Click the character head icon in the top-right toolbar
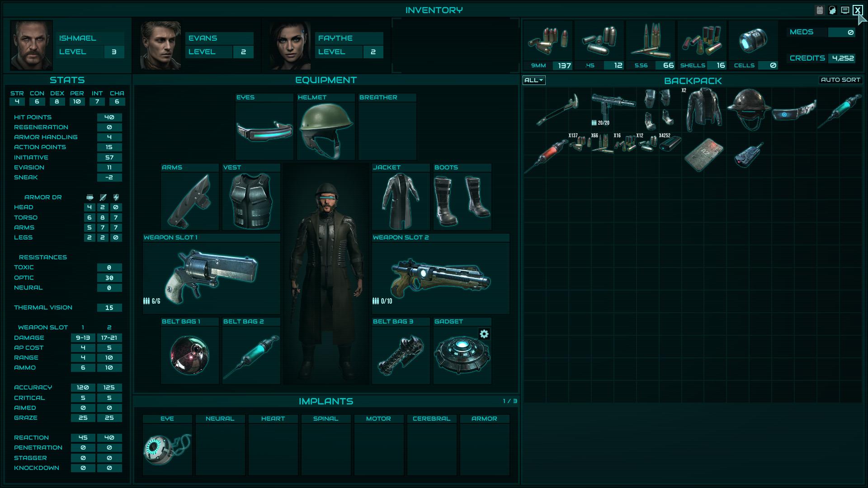 click(x=832, y=9)
